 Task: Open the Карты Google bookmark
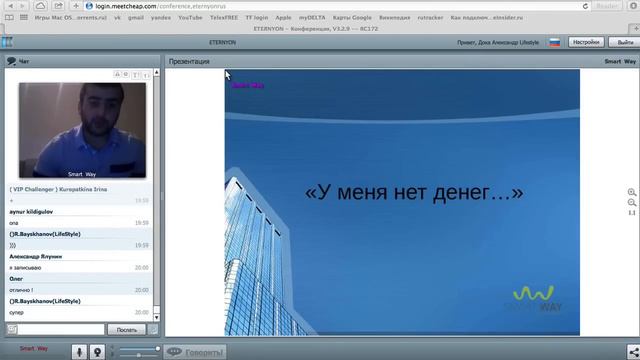352,18
